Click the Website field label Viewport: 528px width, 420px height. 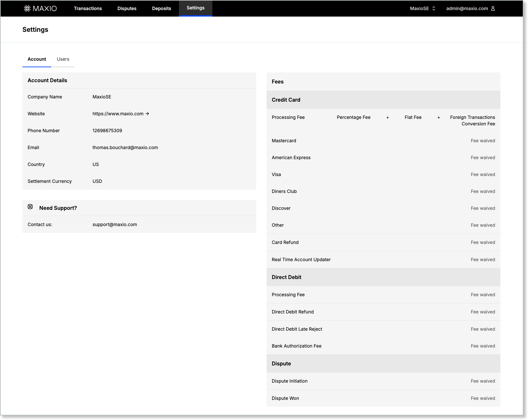(x=36, y=114)
